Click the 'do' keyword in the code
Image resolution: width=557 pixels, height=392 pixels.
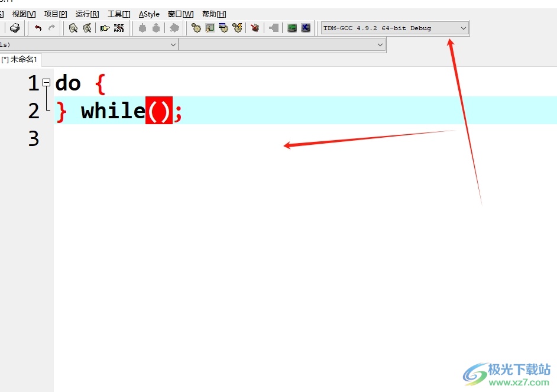pos(68,83)
